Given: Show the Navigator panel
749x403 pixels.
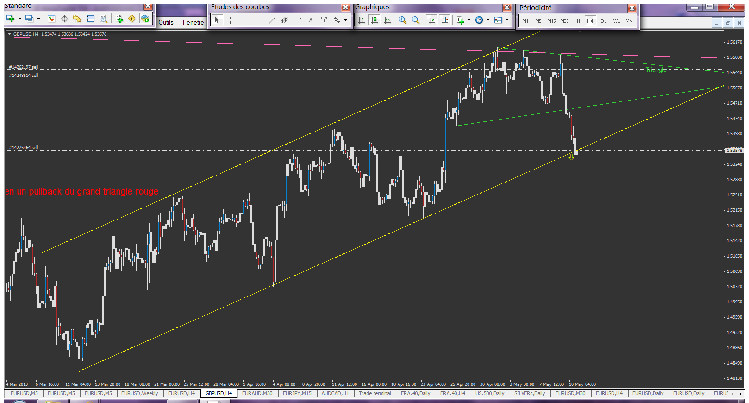Looking at the screenshot, I should [x=77, y=19].
